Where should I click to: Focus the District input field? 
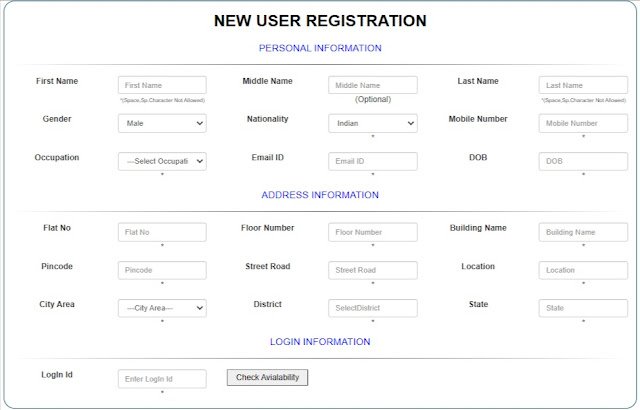tap(373, 308)
